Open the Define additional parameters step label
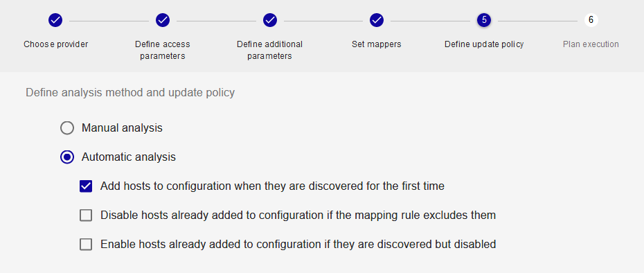644x273 pixels. (270, 50)
